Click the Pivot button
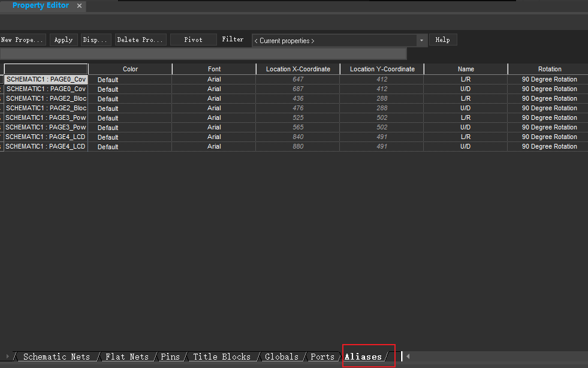This screenshot has width=588, height=368. [x=193, y=40]
